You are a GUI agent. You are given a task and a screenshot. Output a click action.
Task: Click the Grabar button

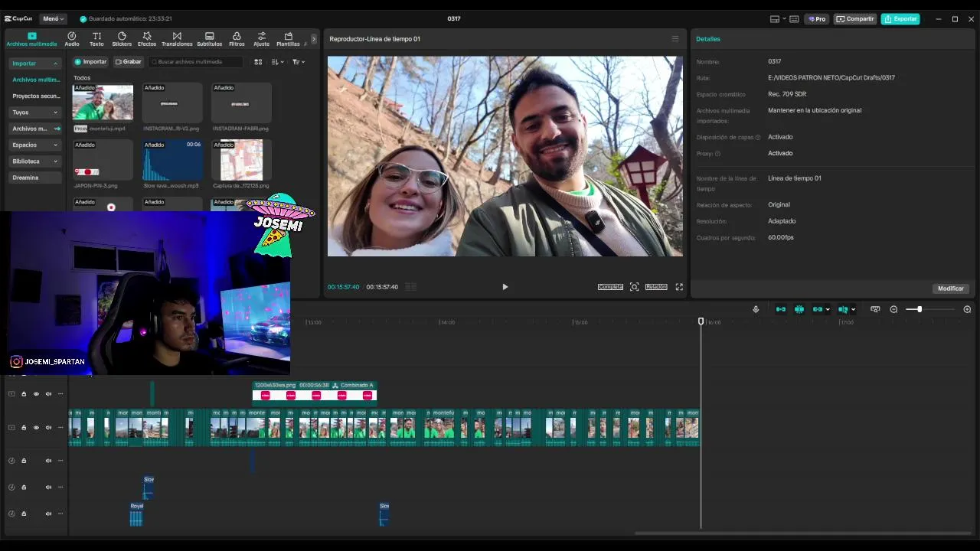[129, 62]
